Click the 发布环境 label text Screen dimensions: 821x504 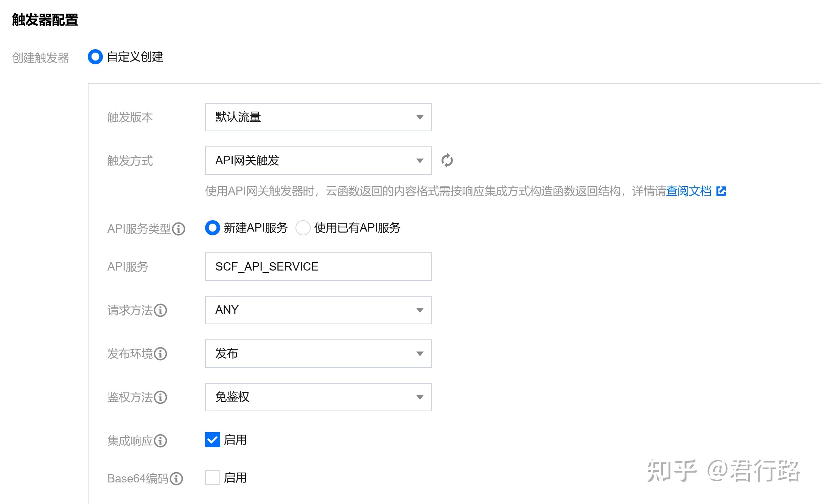click(130, 354)
